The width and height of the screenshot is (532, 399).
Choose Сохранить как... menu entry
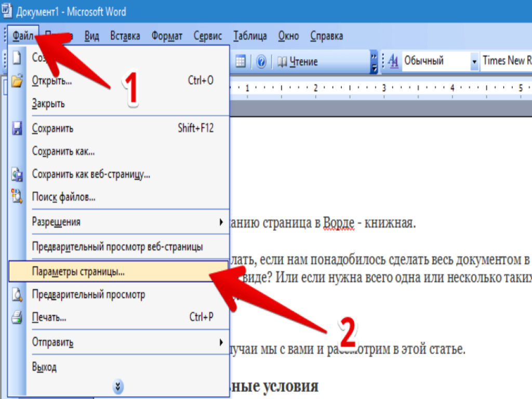[x=119, y=151]
